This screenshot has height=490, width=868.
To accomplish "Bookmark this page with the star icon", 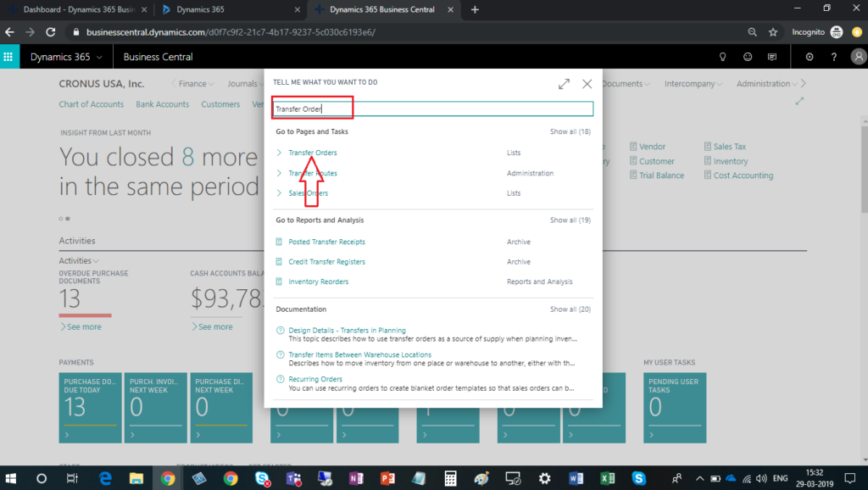I will pyautogui.click(x=773, y=31).
